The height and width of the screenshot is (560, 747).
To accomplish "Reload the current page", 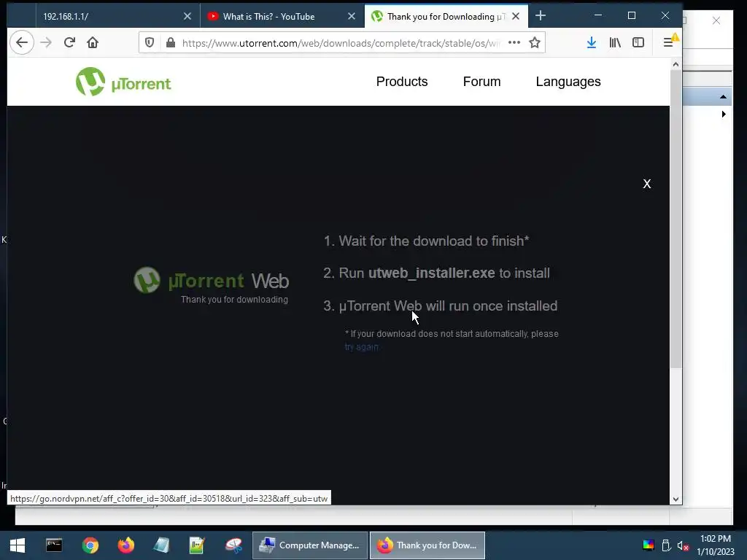I will (x=69, y=42).
